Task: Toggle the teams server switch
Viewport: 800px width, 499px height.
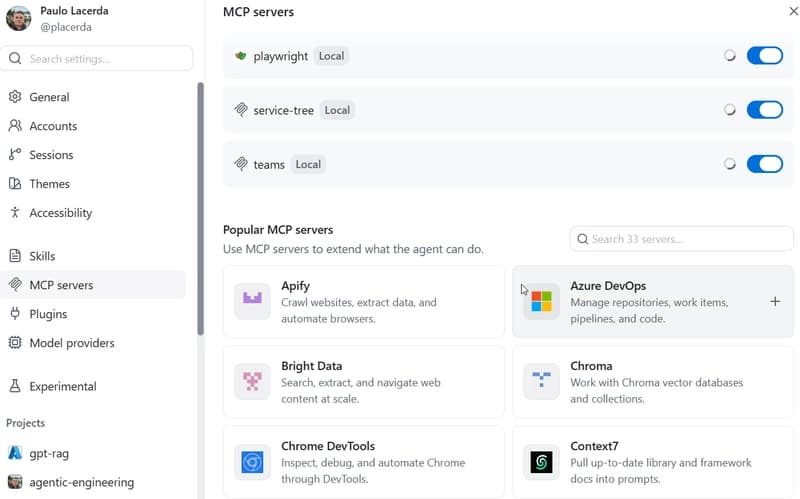Action: click(765, 164)
